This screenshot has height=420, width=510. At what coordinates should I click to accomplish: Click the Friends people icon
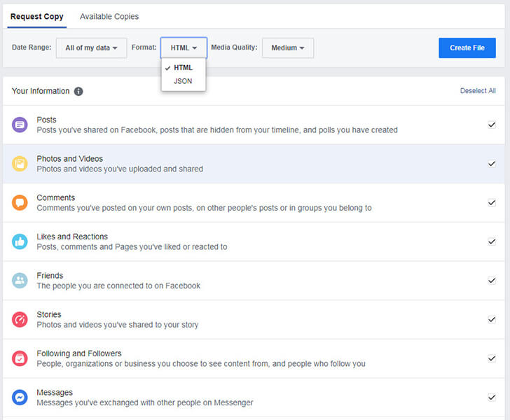(x=20, y=281)
